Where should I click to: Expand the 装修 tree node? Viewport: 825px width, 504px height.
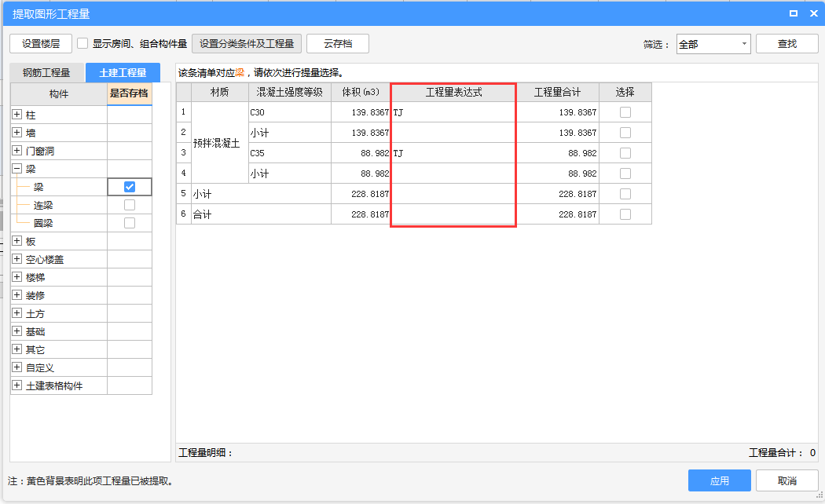17,295
